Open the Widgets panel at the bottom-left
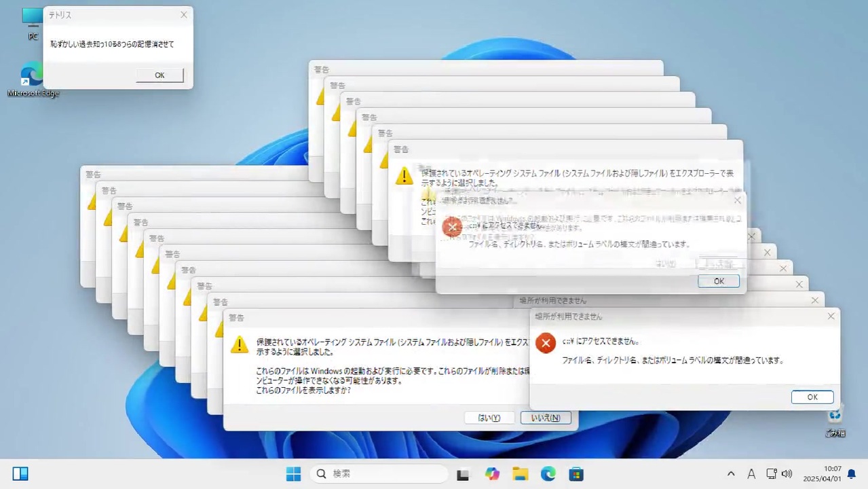This screenshot has width=868, height=489. pyautogui.click(x=20, y=473)
